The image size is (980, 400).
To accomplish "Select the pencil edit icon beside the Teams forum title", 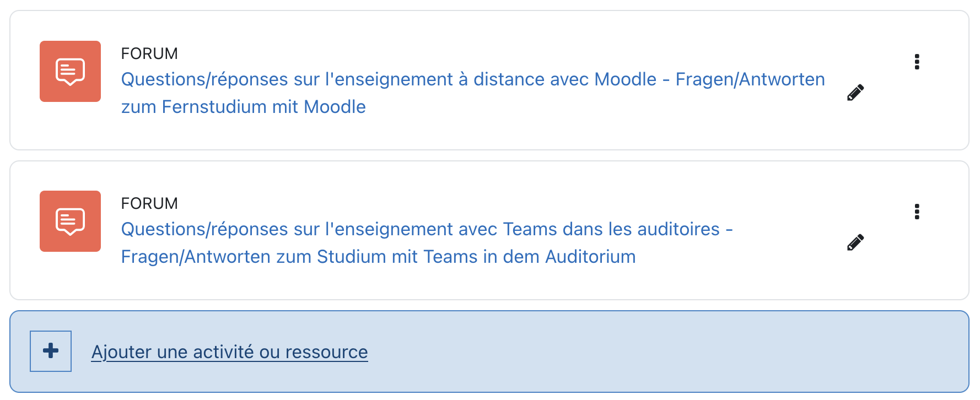I will (x=855, y=241).
